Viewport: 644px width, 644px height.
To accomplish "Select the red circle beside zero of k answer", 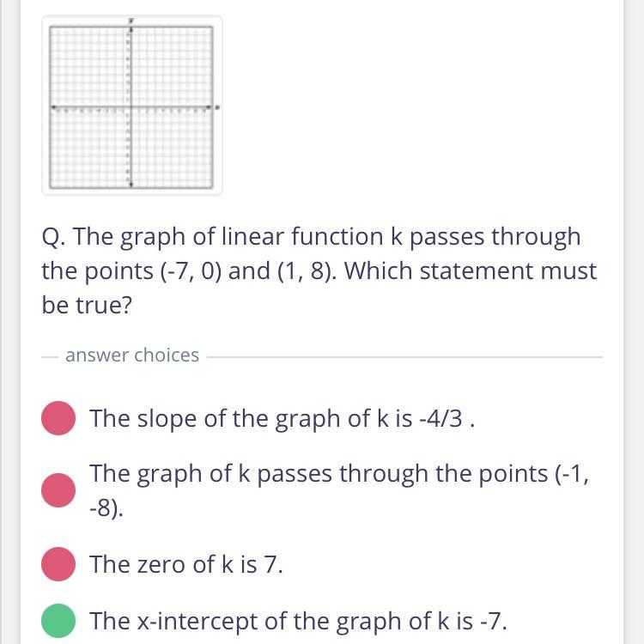I will [x=58, y=564].
